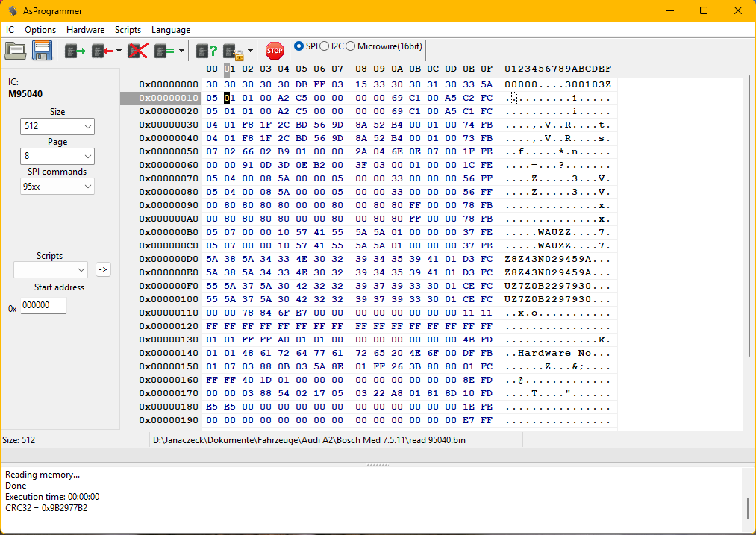Click the Start address input field

43,306
